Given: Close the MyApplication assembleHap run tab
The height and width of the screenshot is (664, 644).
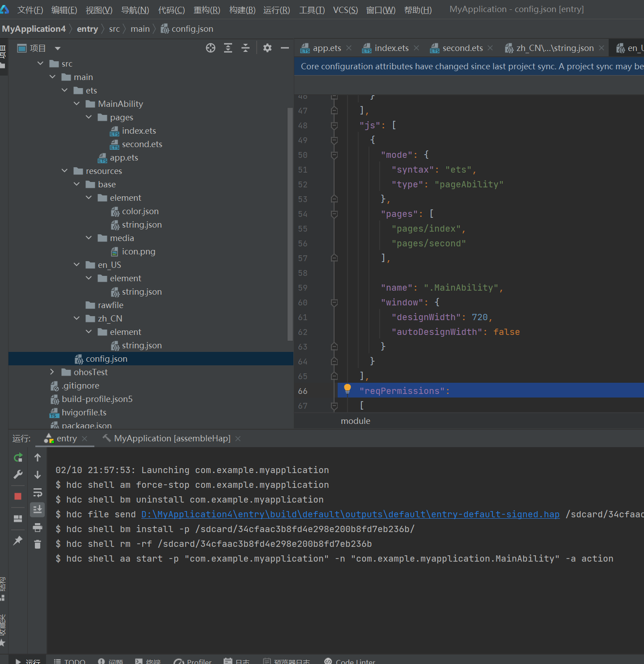Looking at the screenshot, I should tap(238, 439).
